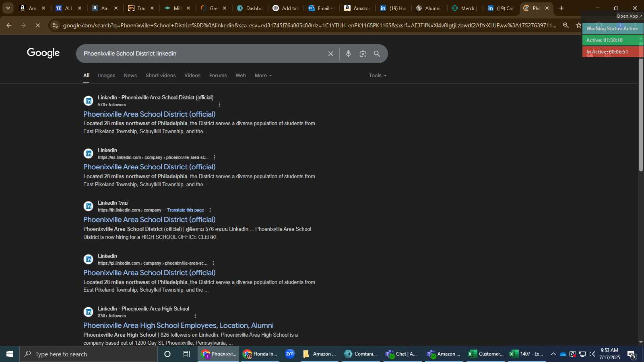Switch to the Add tab browser tab
The width and height of the screenshot is (644, 362).
[286, 8]
